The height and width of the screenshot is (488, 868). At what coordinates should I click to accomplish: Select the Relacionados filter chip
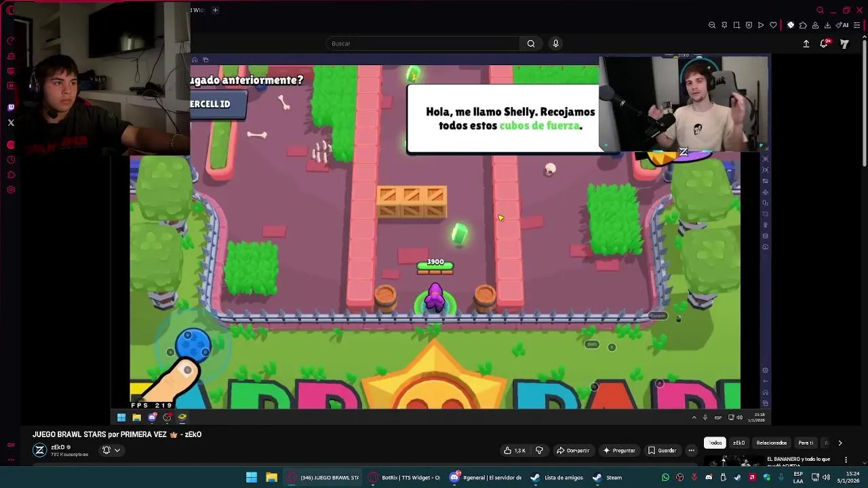point(772,443)
